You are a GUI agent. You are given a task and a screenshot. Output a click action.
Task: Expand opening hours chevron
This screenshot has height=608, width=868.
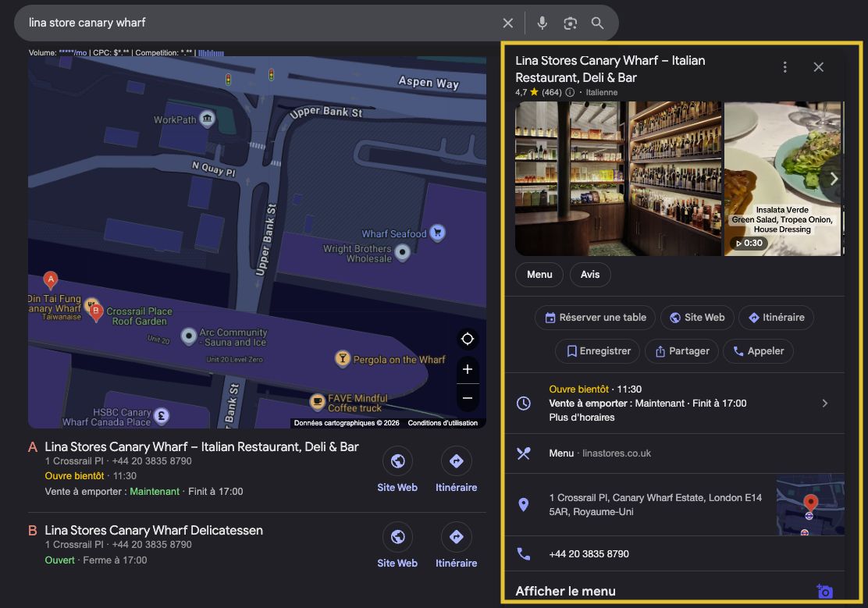pos(825,403)
